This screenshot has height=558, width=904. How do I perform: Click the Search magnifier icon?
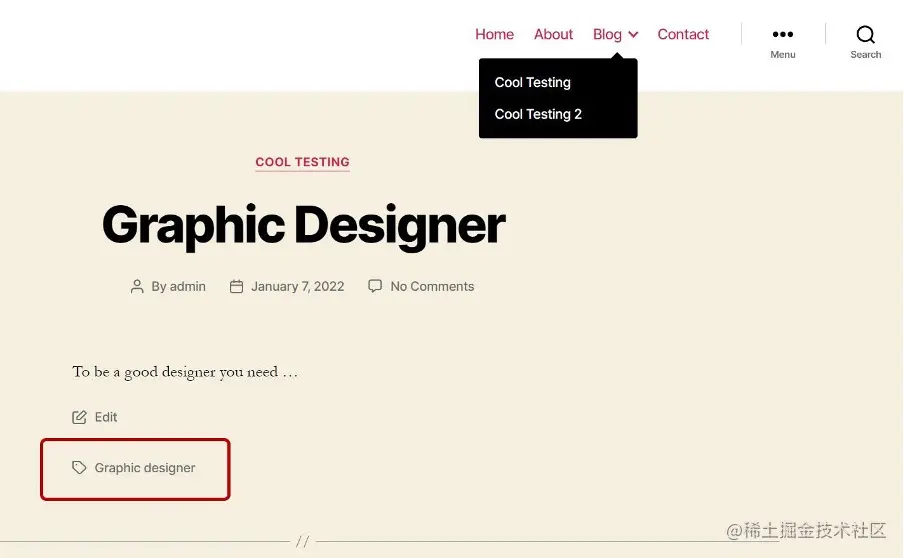[x=865, y=35]
